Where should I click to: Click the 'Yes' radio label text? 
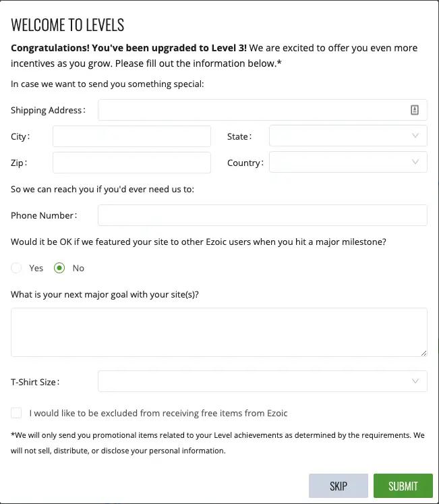(36, 268)
